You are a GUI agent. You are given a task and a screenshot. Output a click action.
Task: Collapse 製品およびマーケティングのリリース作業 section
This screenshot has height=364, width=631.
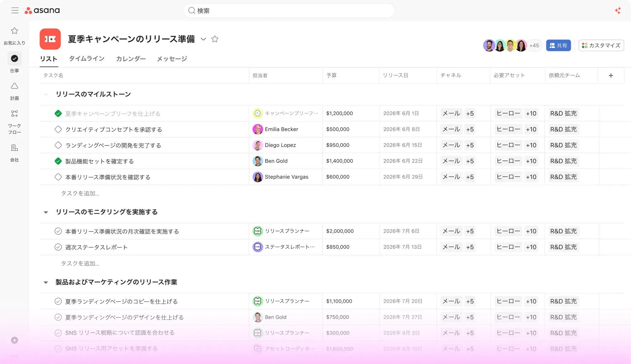(x=46, y=283)
